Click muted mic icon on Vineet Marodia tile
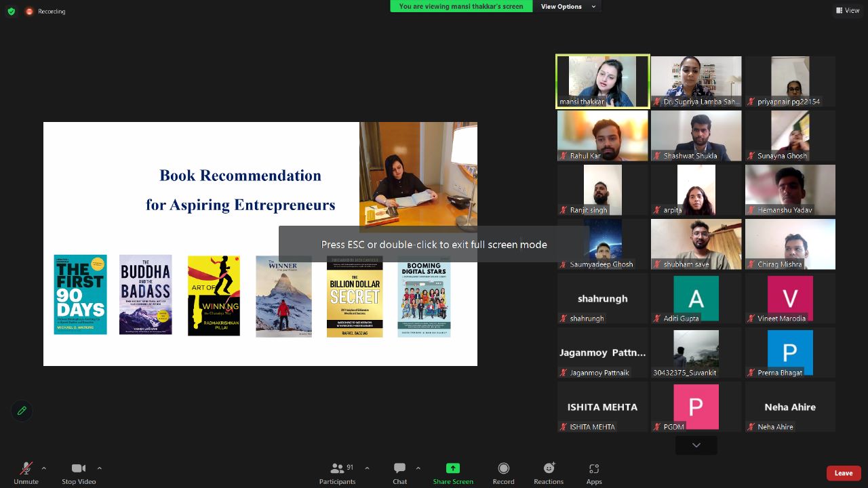868x488 pixels. pyautogui.click(x=751, y=319)
